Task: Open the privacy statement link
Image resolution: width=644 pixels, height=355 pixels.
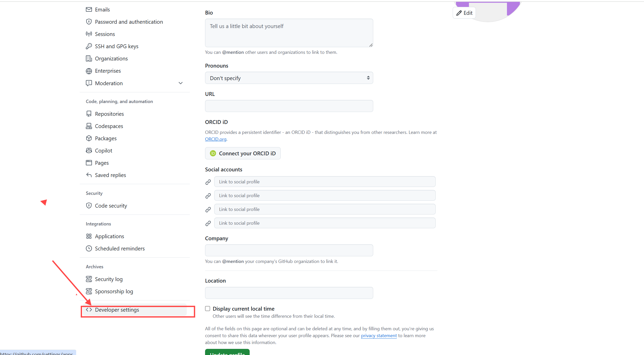Action: tap(379, 336)
